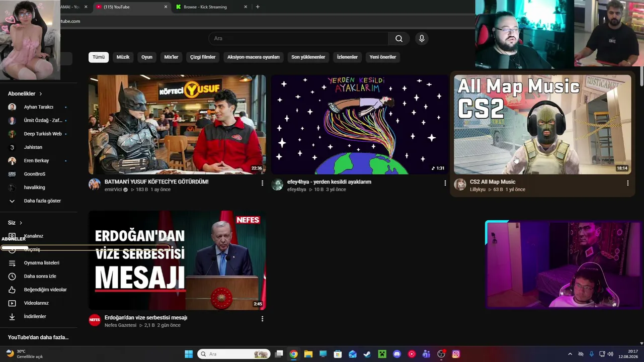Select the Müzik filter chip
The width and height of the screenshot is (644, 362).
tap(123, 57)
